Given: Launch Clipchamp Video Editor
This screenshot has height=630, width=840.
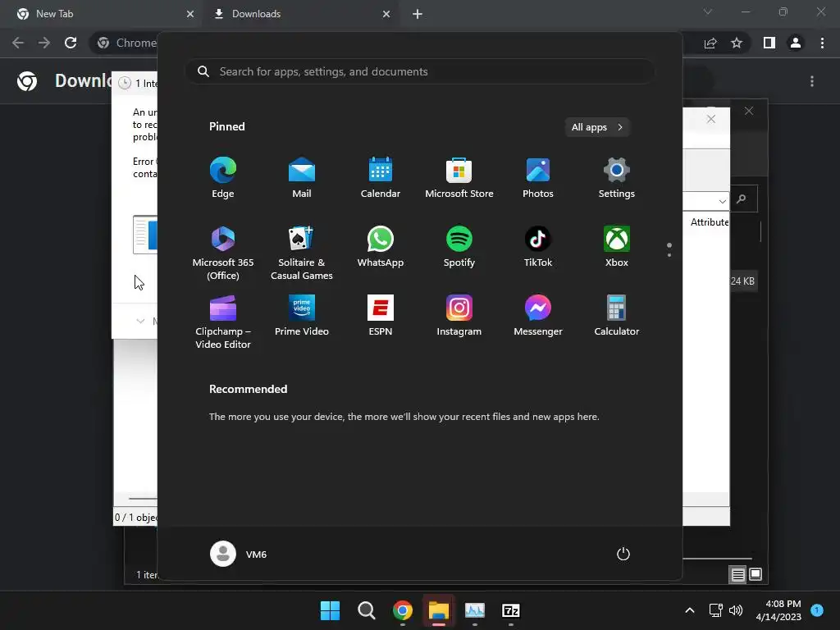Looking at the screenshot, I should pyautogui.click(x=223, y=322).
